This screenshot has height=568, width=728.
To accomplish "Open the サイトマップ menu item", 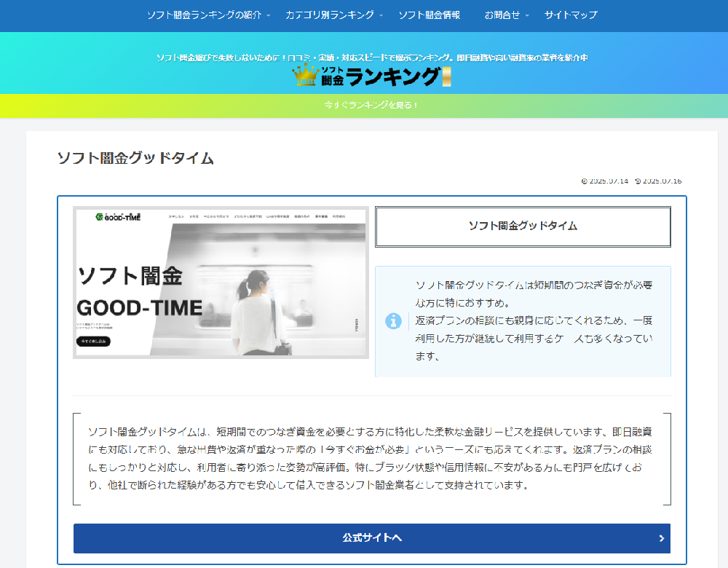I will tap(571, 15).
